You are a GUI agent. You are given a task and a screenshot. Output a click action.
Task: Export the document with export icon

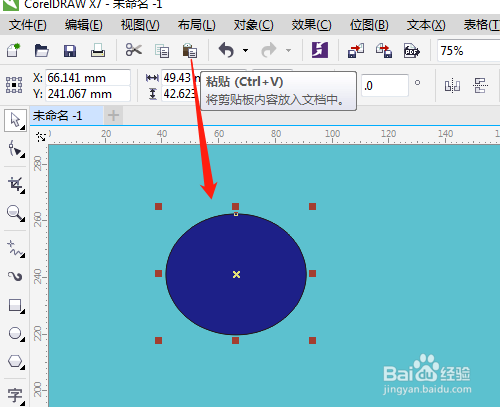pyautogui.click(x=384, y=51)
